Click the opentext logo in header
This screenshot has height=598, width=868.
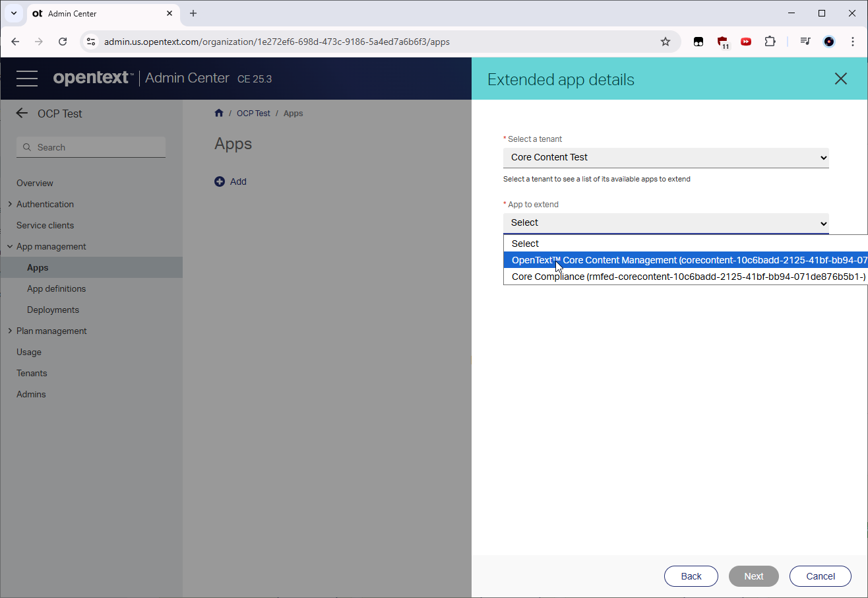[x=93, y=78]
